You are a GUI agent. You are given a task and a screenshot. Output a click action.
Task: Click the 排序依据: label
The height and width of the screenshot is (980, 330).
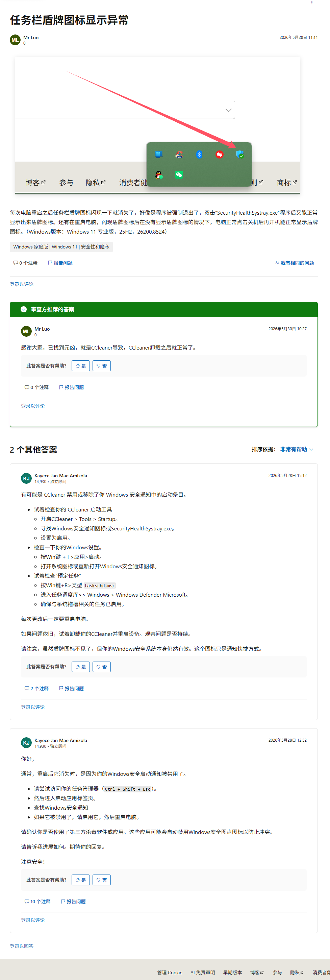(264, 449)
